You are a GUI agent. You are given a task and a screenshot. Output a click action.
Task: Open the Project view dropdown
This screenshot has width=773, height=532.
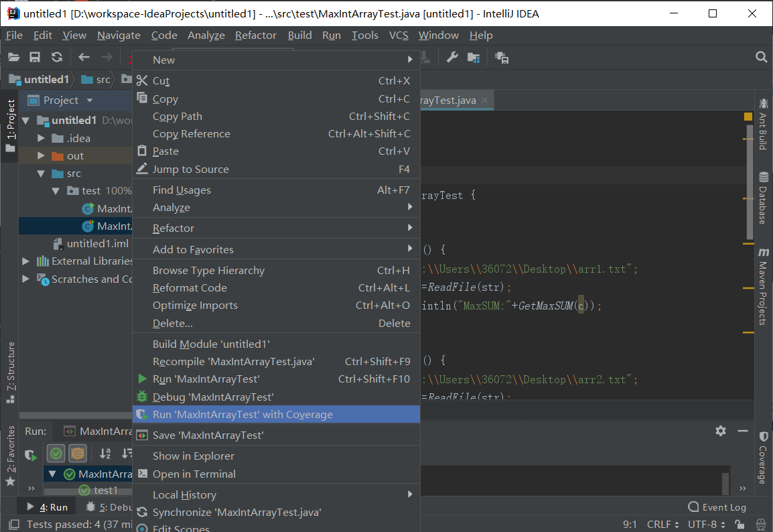[90, 101]
